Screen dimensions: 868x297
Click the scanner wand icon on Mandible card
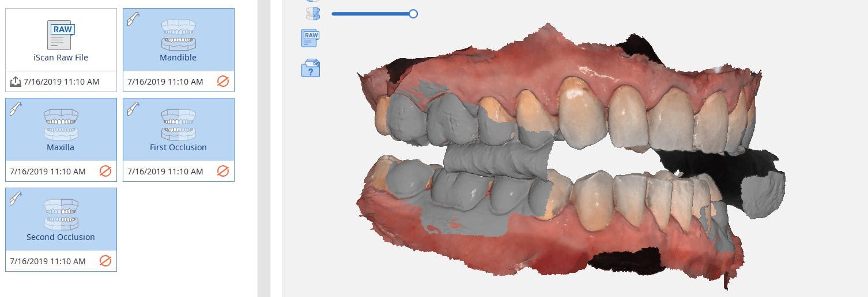pos(132,18)
